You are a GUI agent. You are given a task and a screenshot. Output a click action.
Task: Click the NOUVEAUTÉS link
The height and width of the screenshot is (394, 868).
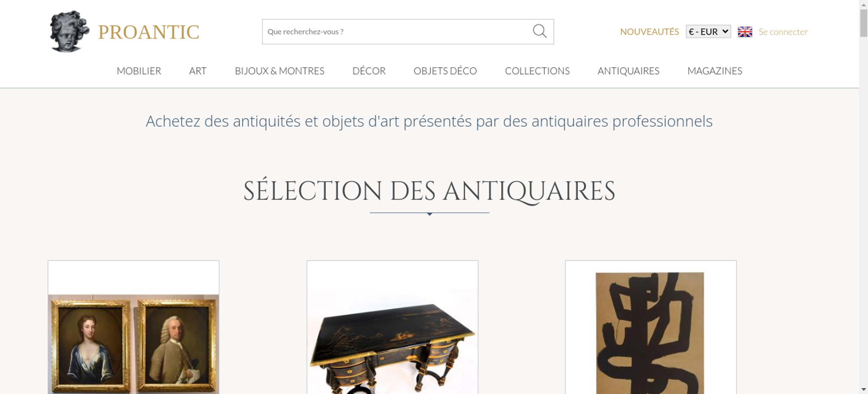tap(649, 32)
